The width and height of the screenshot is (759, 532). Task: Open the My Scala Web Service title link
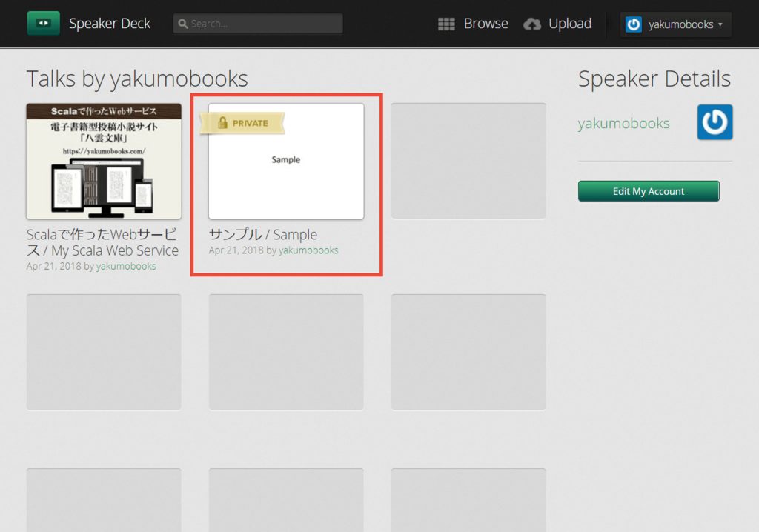(x=102, y=242)
